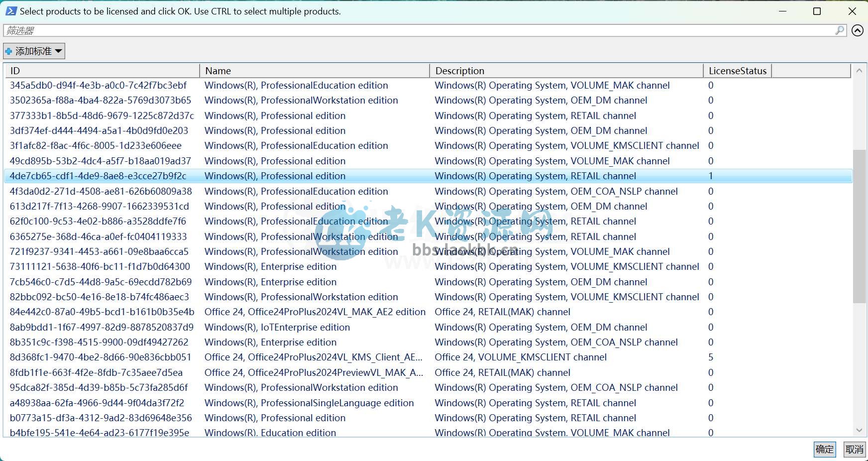Select row 377333b1-8b5d-48d6-9679-1225c872d37c
This screenshot has height=461, width=868.
(x=428, y=115)
